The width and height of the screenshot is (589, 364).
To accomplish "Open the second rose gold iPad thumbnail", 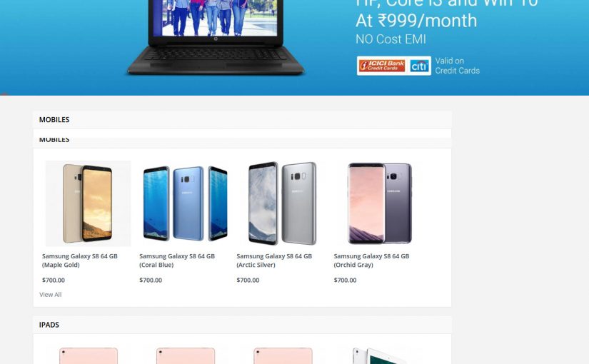I will click(x=186, y=355).
